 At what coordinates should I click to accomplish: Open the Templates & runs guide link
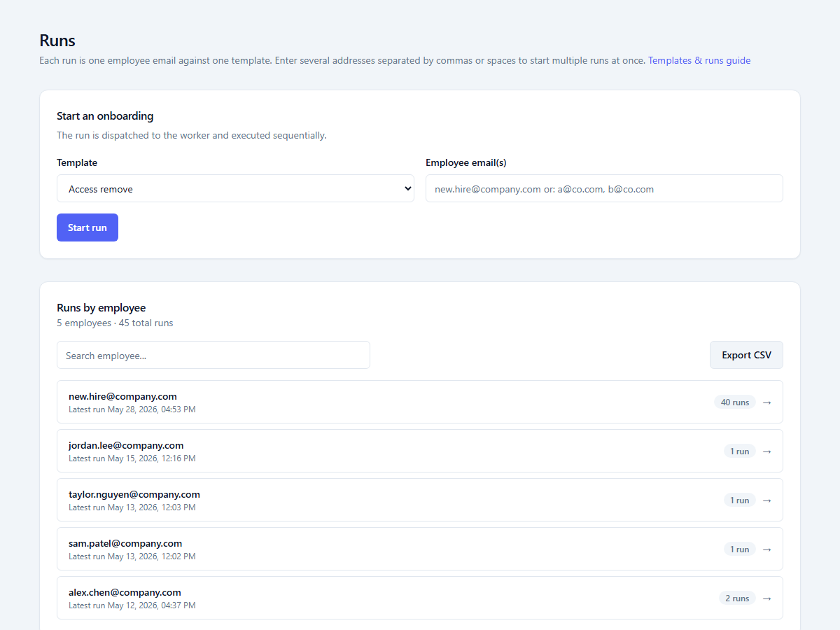coord(699,60)
